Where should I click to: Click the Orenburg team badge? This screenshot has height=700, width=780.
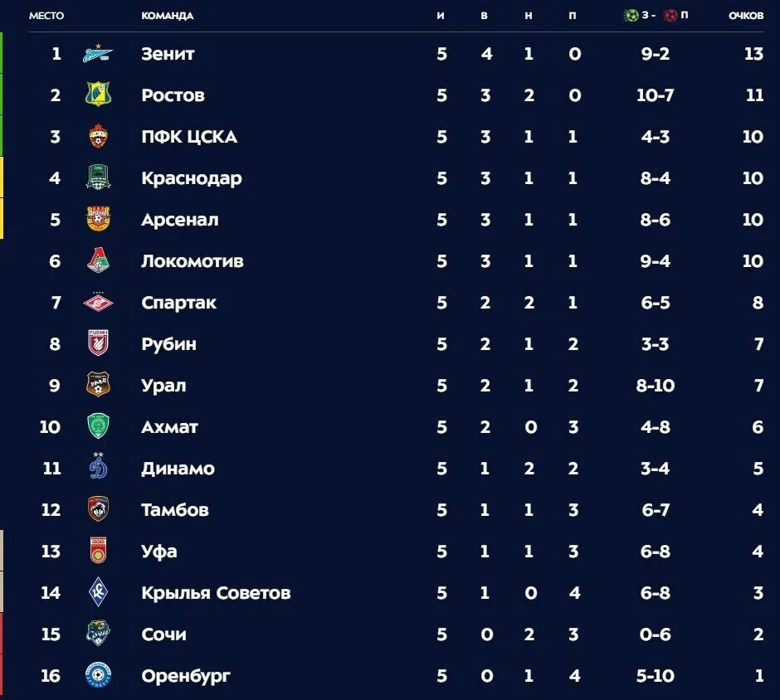[x=98, y=674]
